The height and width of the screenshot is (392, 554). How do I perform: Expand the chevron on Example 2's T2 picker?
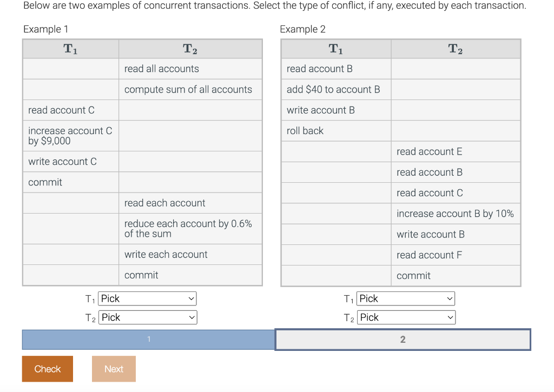point(449,317)
